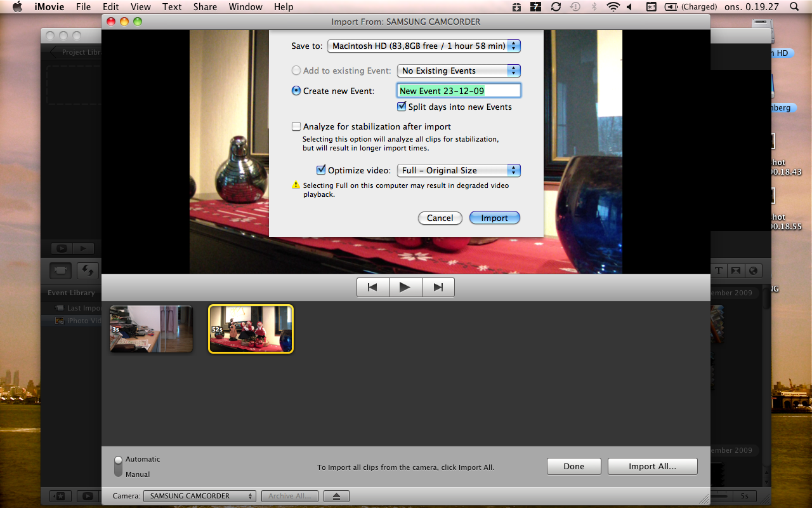
Task: Select the 3s camera clip thumbnail
Action: (151, 329)
